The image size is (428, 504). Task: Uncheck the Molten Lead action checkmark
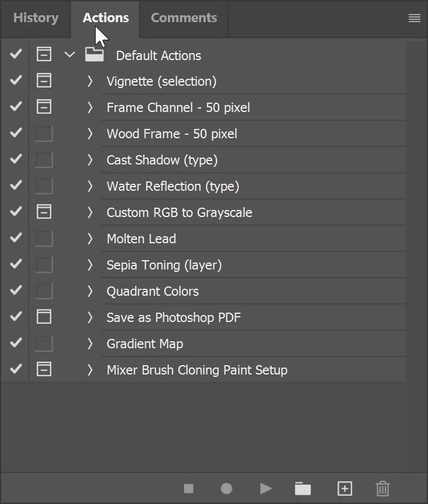click(x=16, y=238)
